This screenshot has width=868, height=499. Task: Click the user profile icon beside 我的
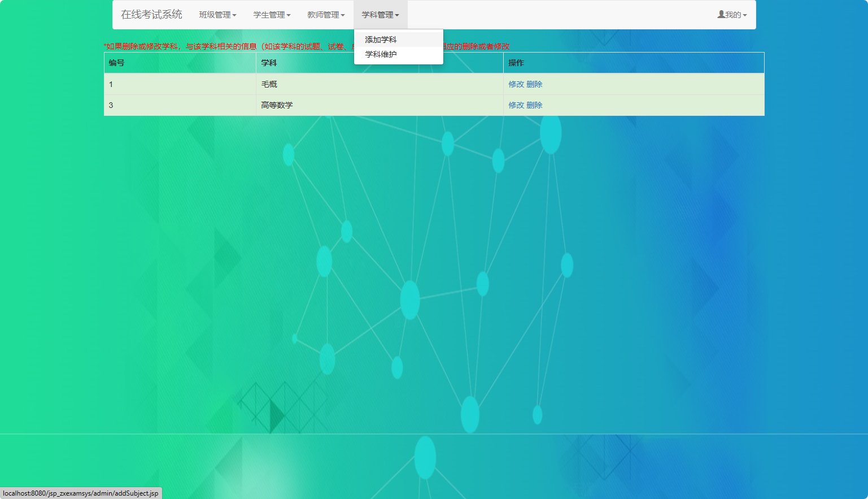[x=720, y=14]
